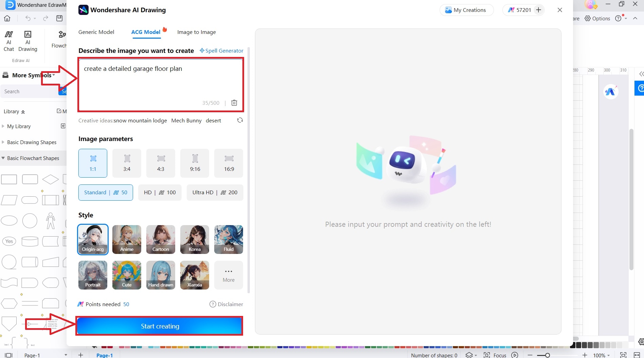Select the Yes ellipse shape
This screenshot has width=644, height=358.
coord(9,241)
